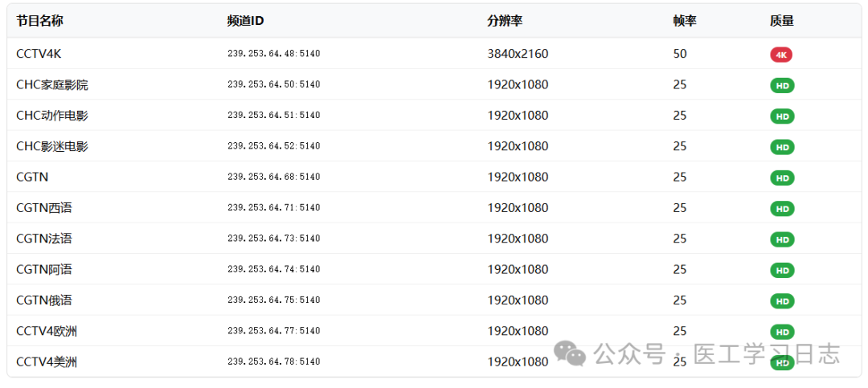This screenshot has height=388, width=868.
Task: Click the HD badge in CHC动作电影 row
Action: pyautogui.click(x=781, y=116)
